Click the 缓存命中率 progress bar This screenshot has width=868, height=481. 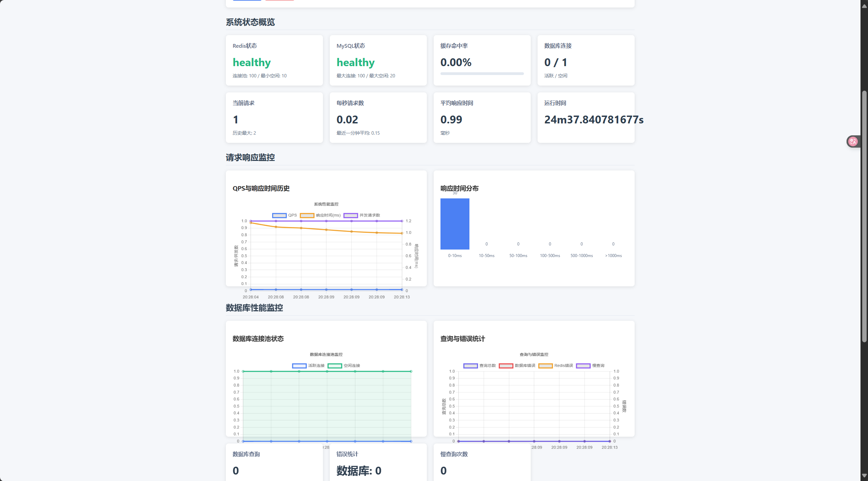(x=482, y=74)
